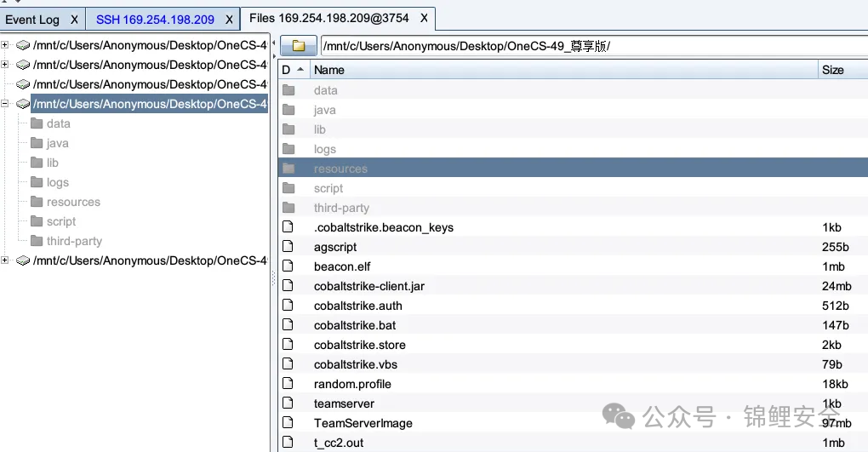Click the Size column header

click(x=842, y=70)
